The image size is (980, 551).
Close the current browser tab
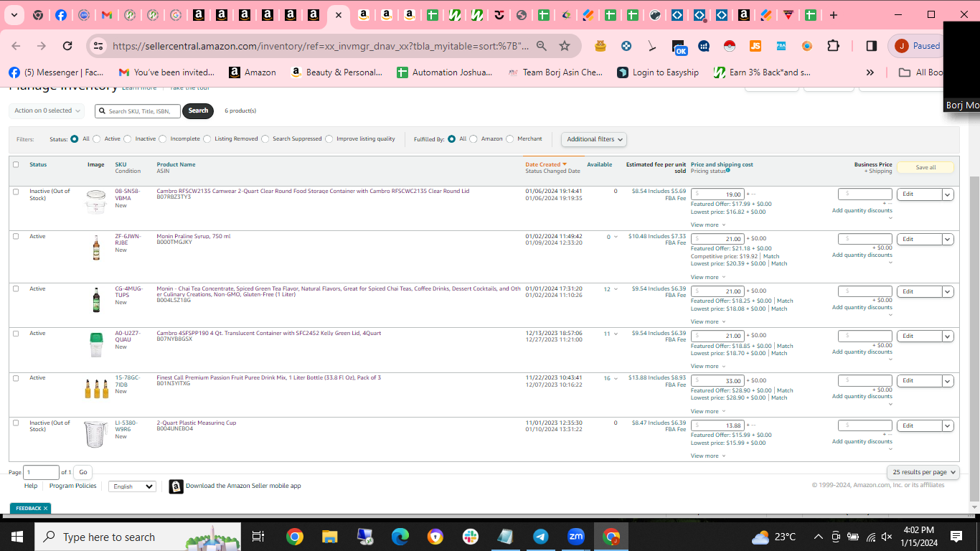(339, 15)
